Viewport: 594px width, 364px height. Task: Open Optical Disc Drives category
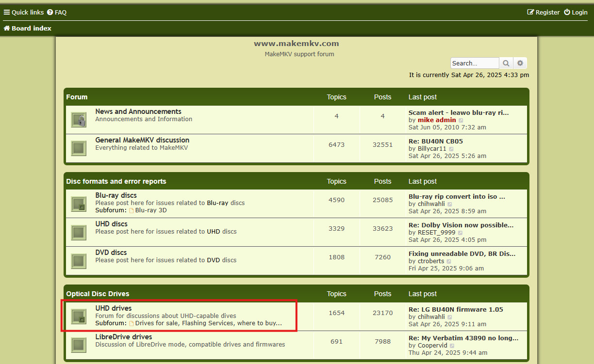98,294
